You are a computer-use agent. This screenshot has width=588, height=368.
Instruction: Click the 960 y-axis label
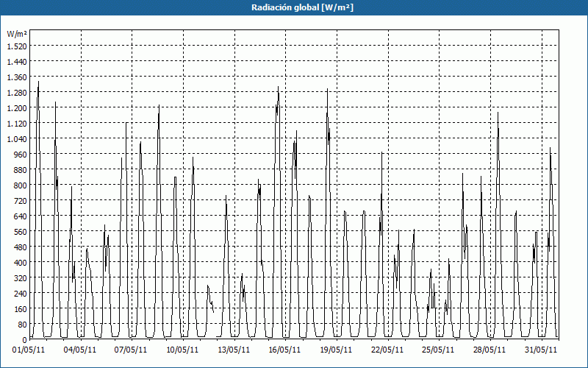point(21,155)
